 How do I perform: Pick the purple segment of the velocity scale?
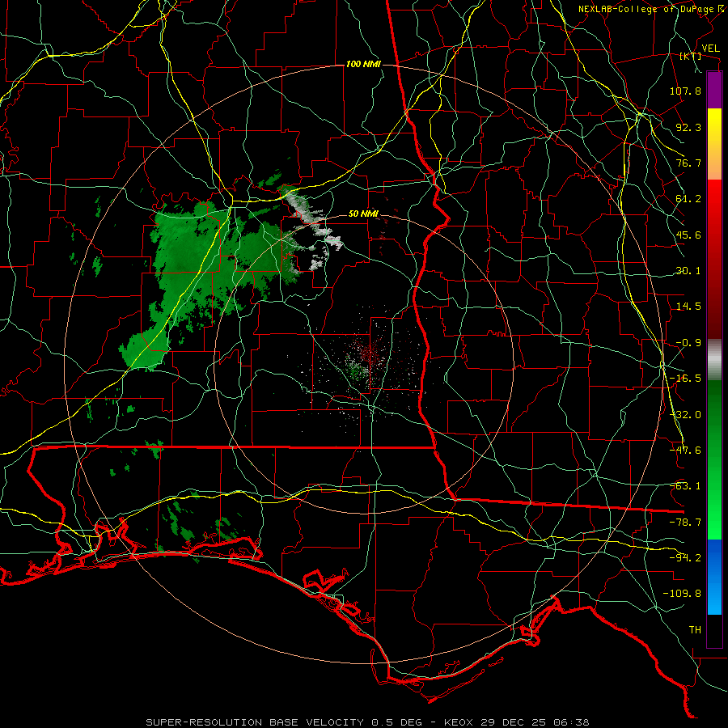click(714, 90)
